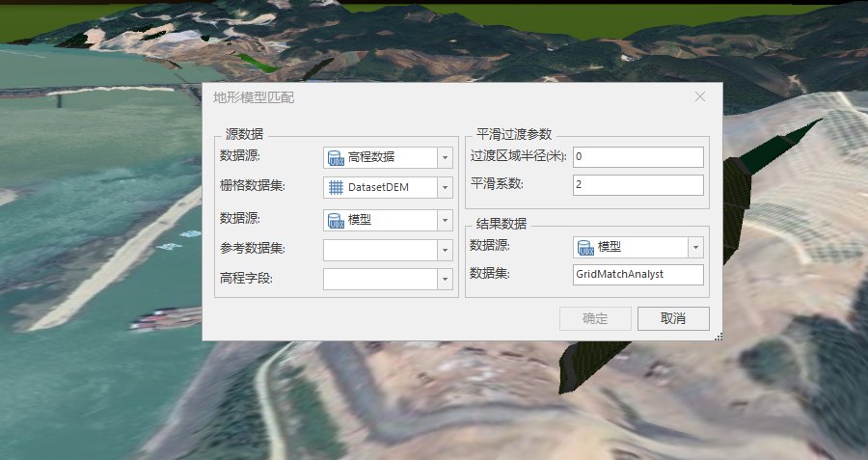The width and height of the screenshot is (868, 460).
Task: Click the 模型 datasource icon under 源数据
Action: pos(336,220)
